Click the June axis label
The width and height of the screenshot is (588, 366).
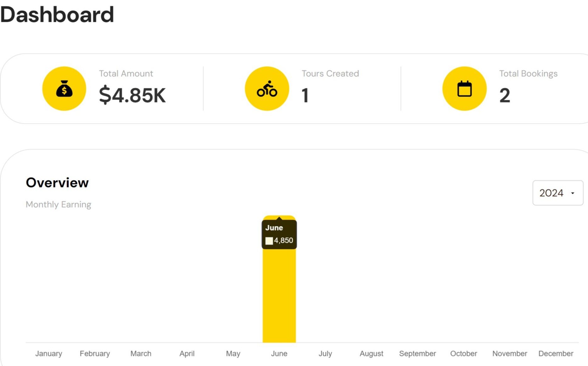point(279,353)
